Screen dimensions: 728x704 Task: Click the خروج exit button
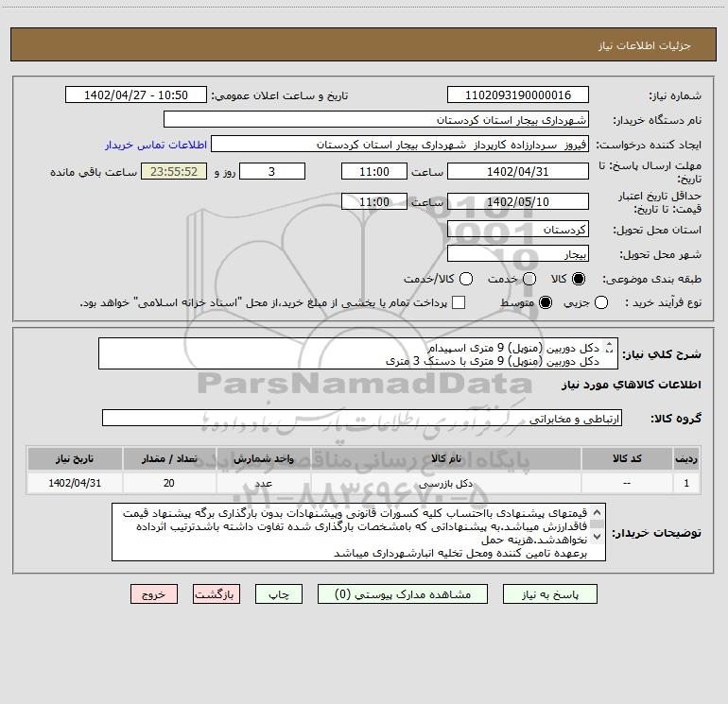[154, 594]
